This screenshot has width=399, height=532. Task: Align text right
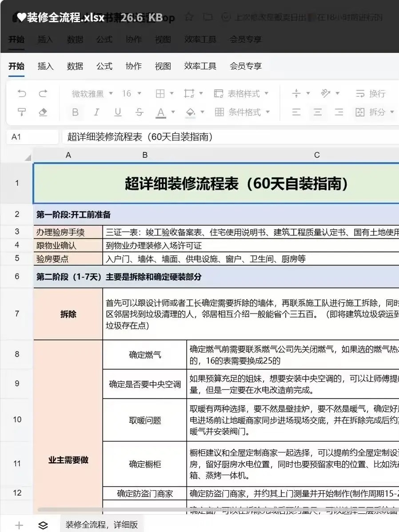pos(339,112)
